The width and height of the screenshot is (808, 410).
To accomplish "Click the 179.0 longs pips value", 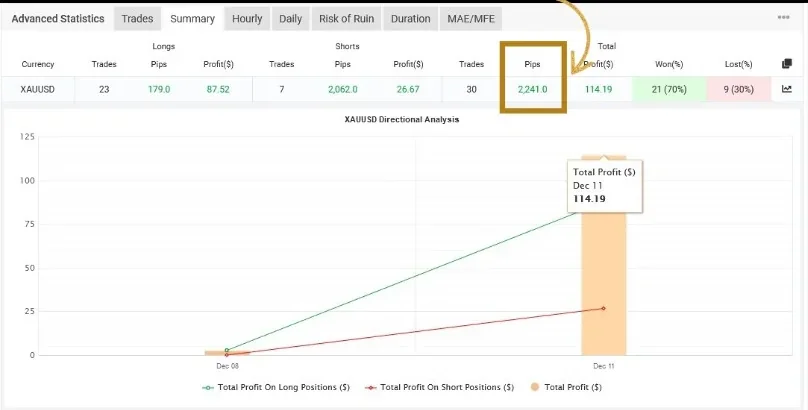I will [159, 89].
